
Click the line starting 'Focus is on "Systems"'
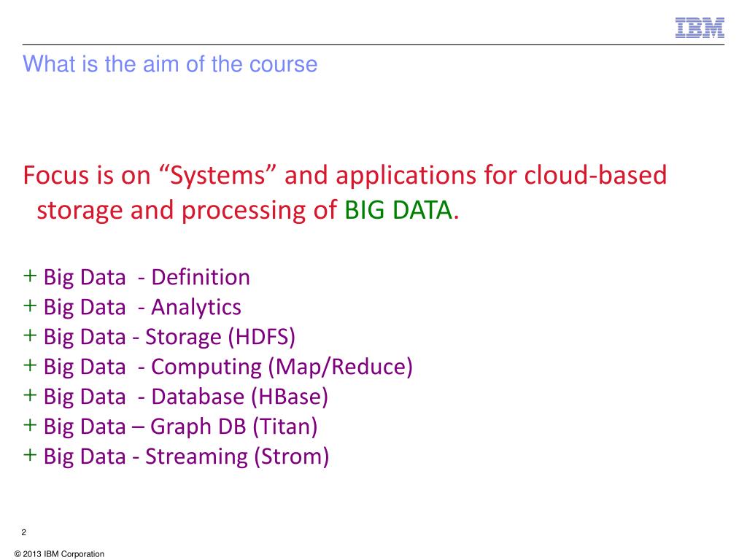345,176
